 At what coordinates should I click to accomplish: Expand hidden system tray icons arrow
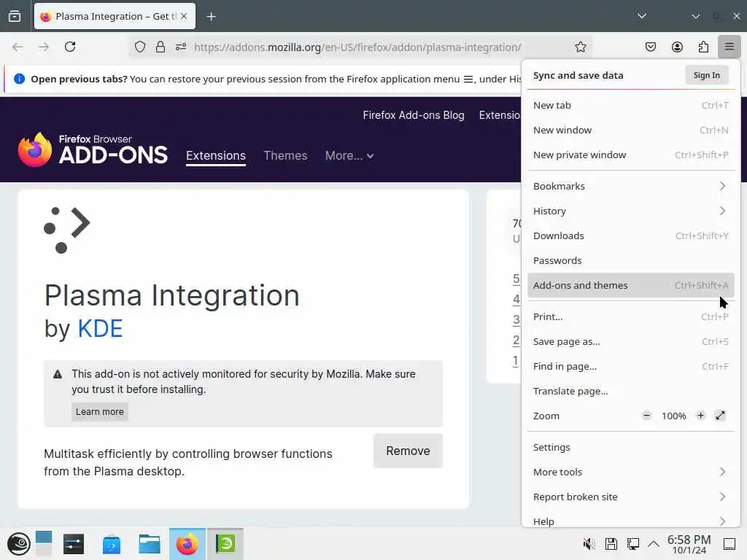coord(654,544)
